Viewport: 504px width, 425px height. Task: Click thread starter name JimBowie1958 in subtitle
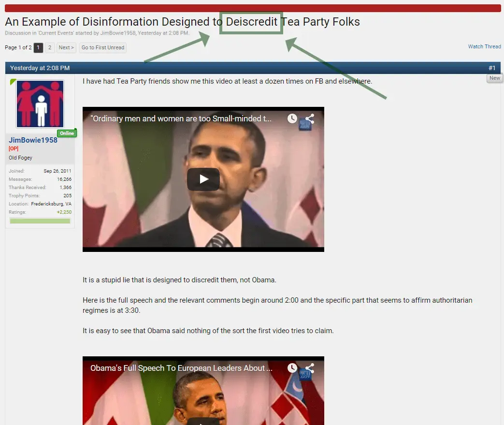click(x=118, y=33)
